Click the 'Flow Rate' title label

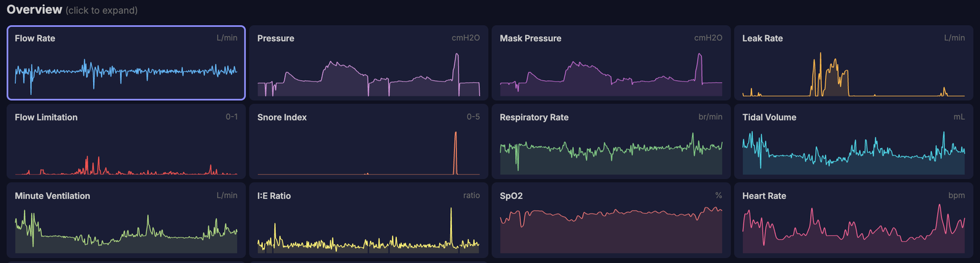tap(35, 38)
